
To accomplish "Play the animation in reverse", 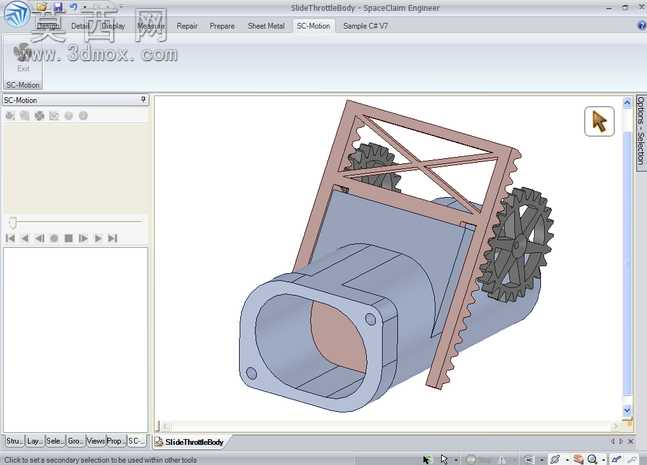I will coord(25,238).
